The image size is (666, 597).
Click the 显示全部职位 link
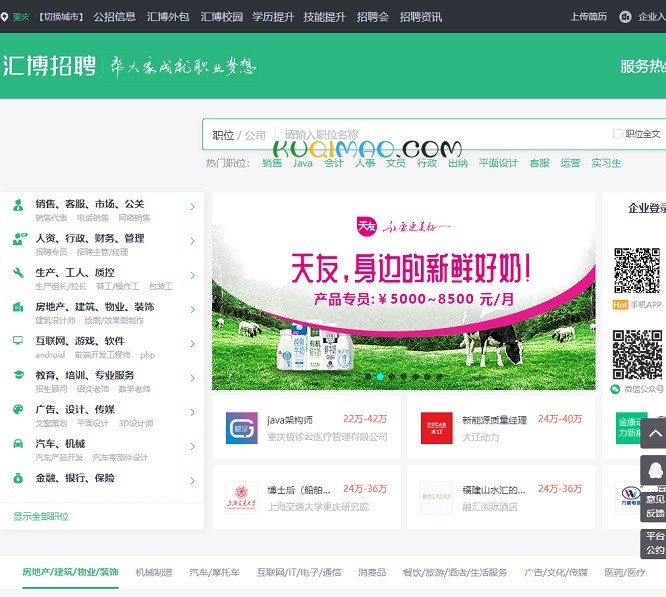(41, 516)
